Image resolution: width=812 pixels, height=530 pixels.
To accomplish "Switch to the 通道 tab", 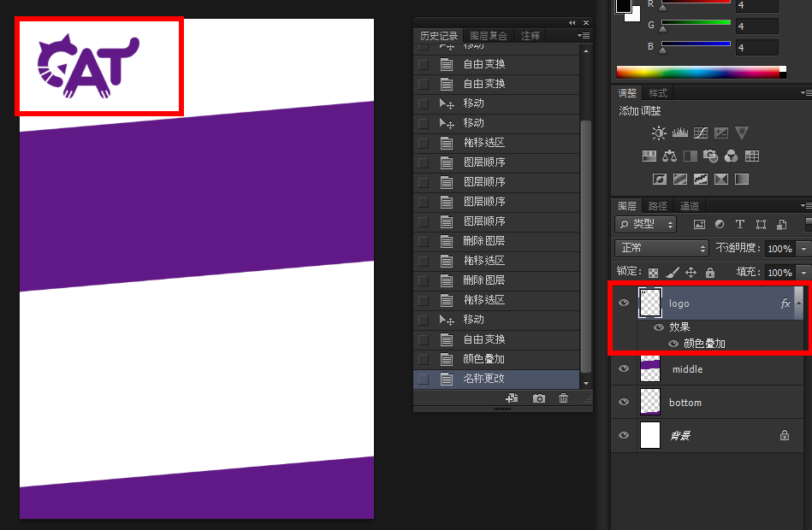I will pos(690,206).
